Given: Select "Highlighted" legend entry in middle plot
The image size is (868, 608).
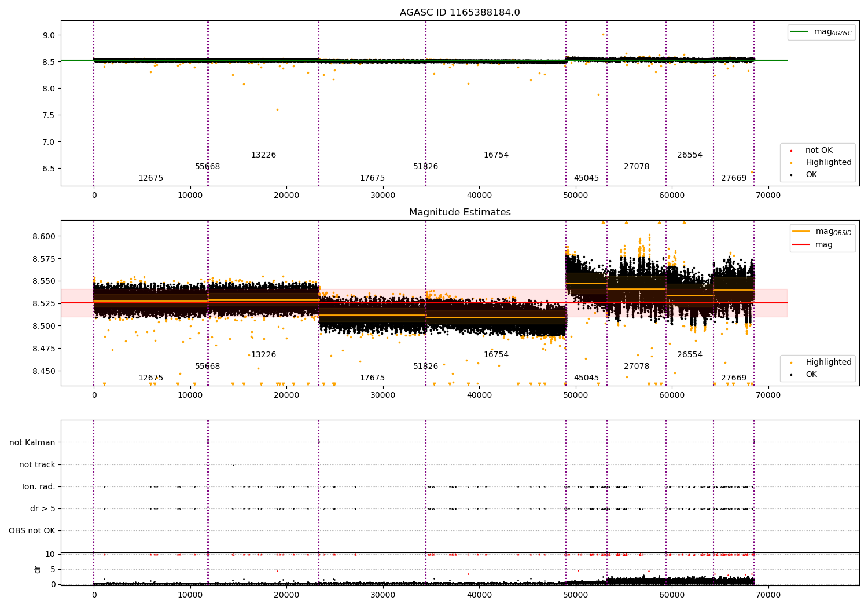Looking at the screenshot, I should click(829, 362).
